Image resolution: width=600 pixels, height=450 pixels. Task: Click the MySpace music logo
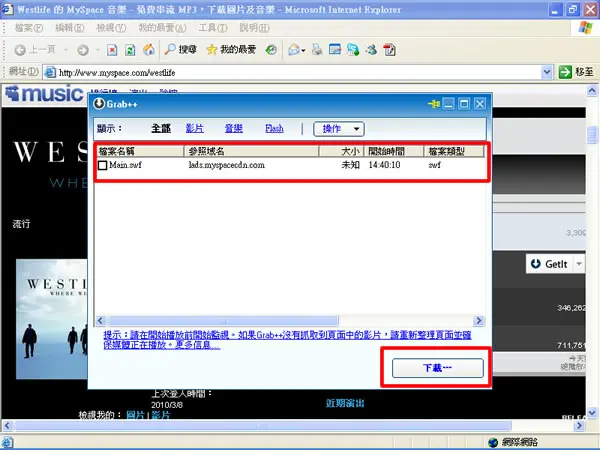click(44, 94)
